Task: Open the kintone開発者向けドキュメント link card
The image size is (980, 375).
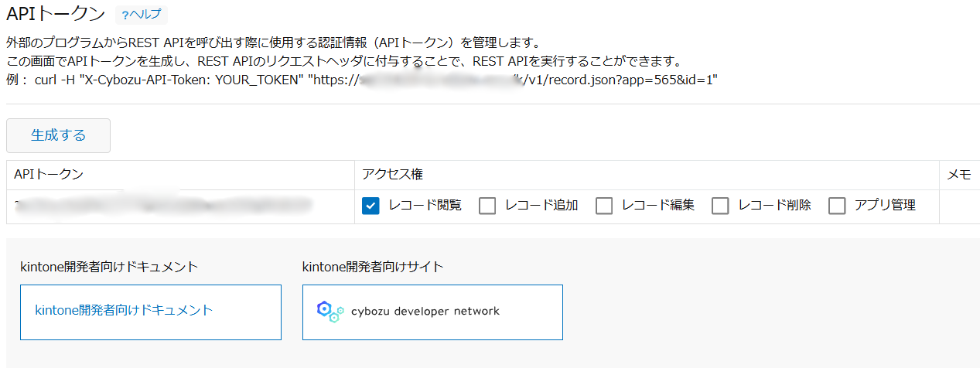Action: tap(151, 312)
